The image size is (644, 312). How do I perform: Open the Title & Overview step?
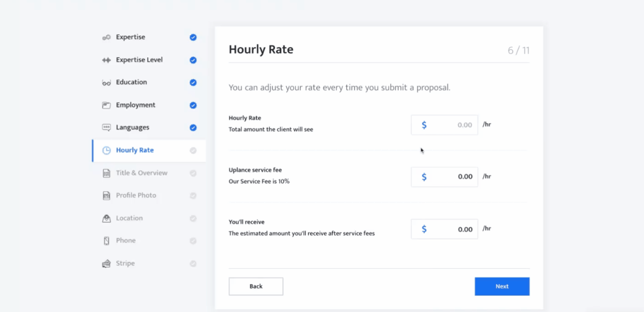141,173
